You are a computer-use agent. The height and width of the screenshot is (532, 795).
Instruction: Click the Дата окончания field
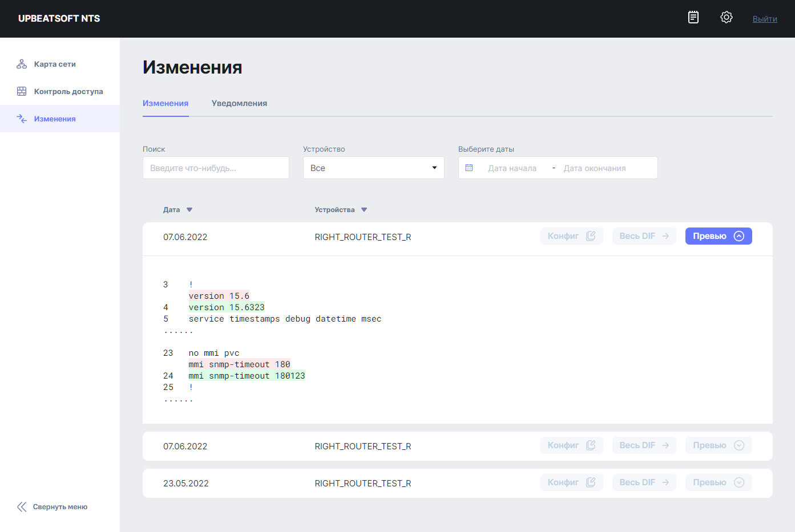pos(595,168)
